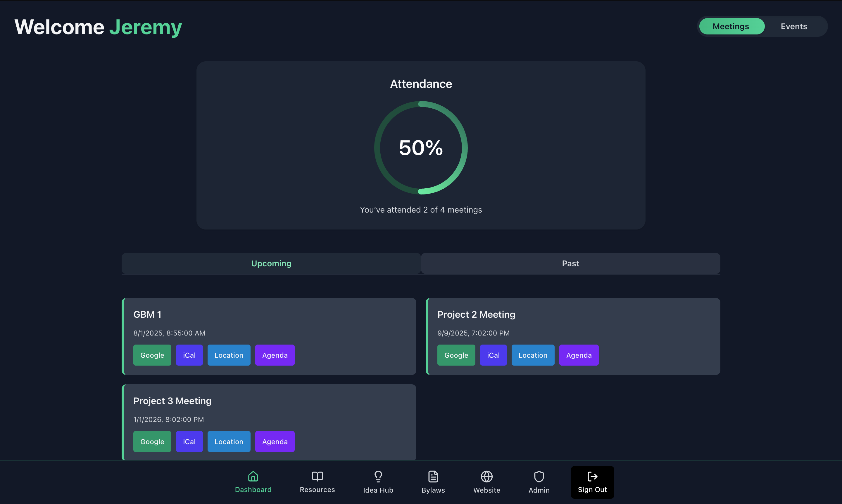Screen dimensions: 842x504
Task: Open Agenda for Project 2 Meeting
Action: point(579,355)
